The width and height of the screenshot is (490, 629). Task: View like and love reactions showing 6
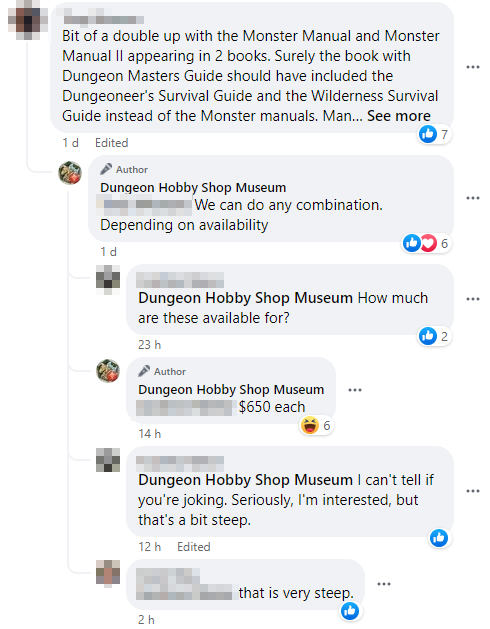[x=427, y=243]
